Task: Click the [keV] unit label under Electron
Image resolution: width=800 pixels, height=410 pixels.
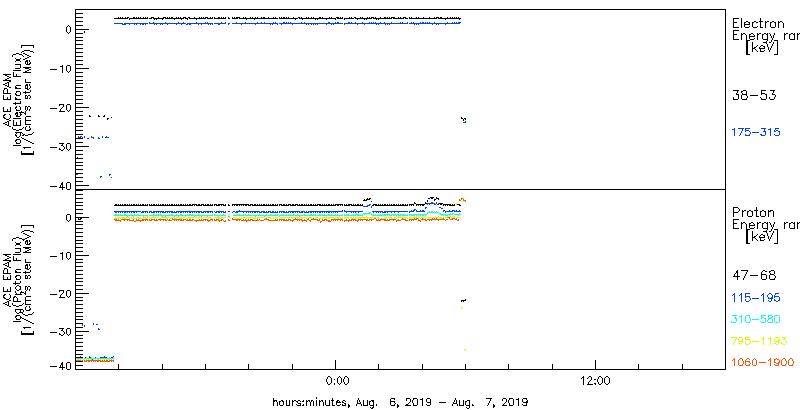Action: click(x=762, y=49)
